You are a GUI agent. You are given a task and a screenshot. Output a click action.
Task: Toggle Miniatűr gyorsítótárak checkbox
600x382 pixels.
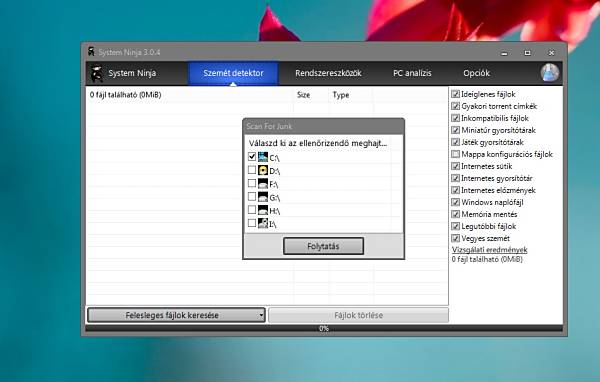[x=455, y=130]
